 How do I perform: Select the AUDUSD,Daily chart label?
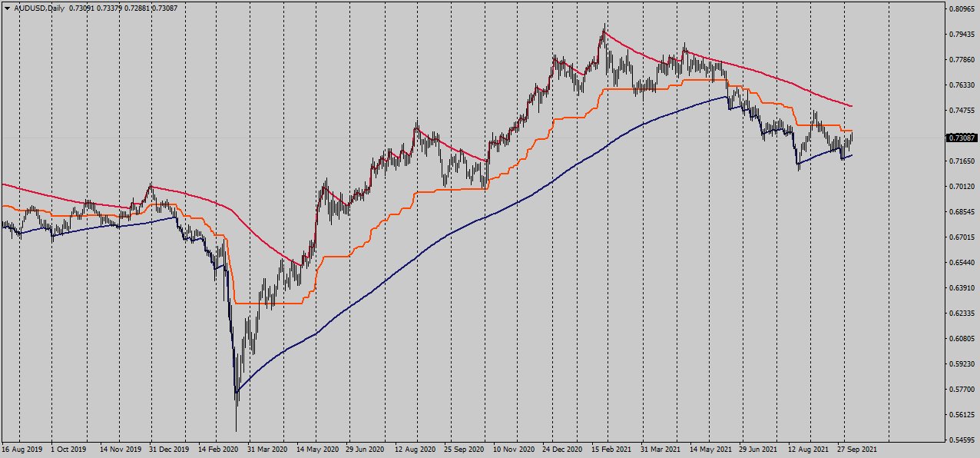[38, 9]
